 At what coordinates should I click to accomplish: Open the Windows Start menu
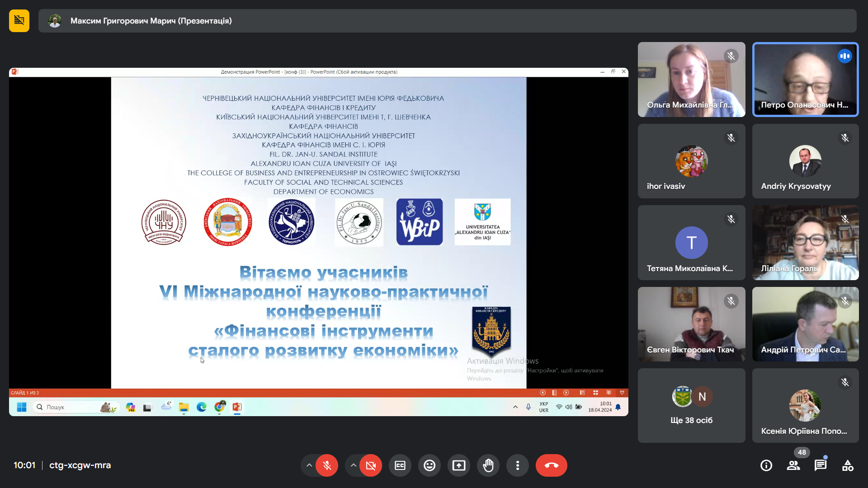pyautogui.click(x=21, y=407)
